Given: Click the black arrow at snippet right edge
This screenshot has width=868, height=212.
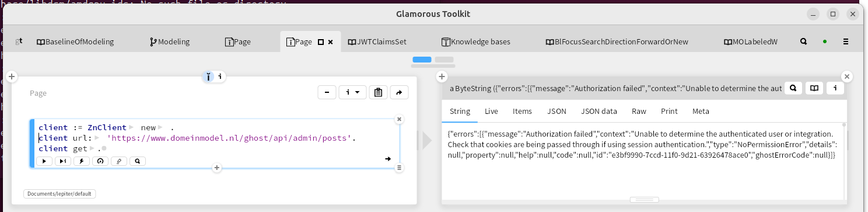Looking at the screenshot, I should pos(388,158).
